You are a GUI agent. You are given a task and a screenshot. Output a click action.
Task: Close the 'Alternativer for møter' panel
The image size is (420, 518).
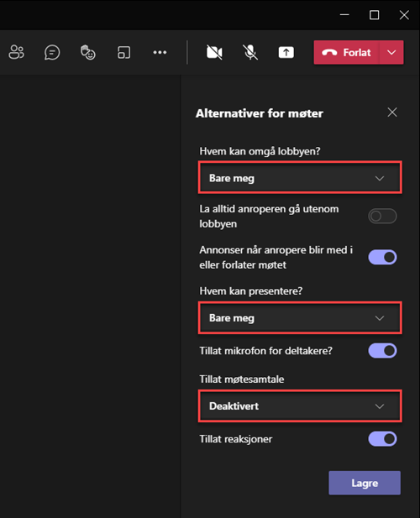click(x=392, y=112)
